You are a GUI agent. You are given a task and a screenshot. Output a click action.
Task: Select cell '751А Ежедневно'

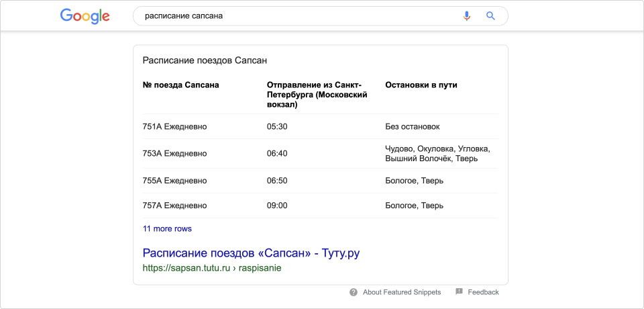coord(174,127)
